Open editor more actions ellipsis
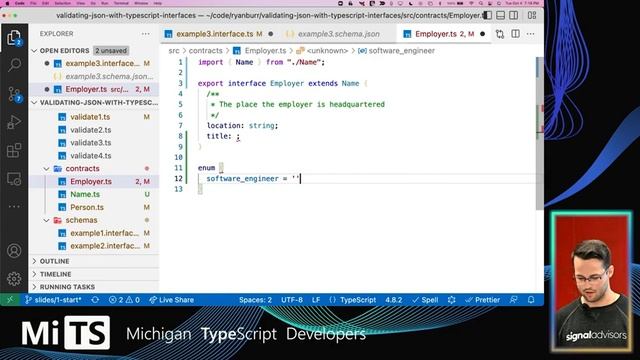 [x=530, y=34]
